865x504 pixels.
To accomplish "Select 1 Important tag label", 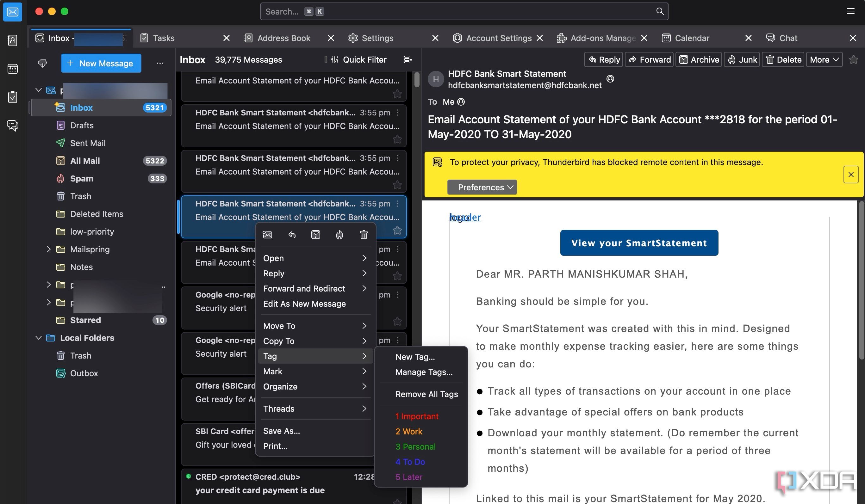I will coord(417,416).
